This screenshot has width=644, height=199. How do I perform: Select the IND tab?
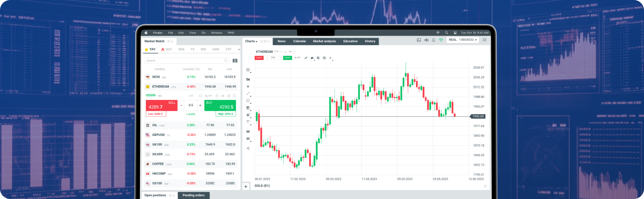(203, 49)
